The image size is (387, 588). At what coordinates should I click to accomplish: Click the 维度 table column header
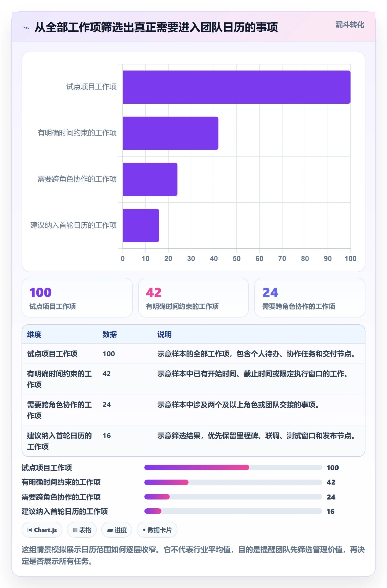[x=34, y=334]
